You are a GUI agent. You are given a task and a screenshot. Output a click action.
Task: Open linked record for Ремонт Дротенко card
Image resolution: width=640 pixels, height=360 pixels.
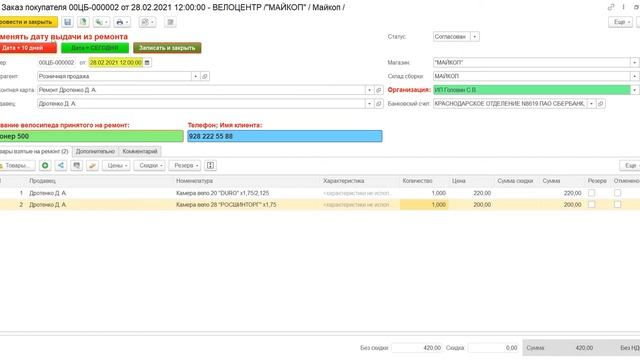click(x=378, y=90)
